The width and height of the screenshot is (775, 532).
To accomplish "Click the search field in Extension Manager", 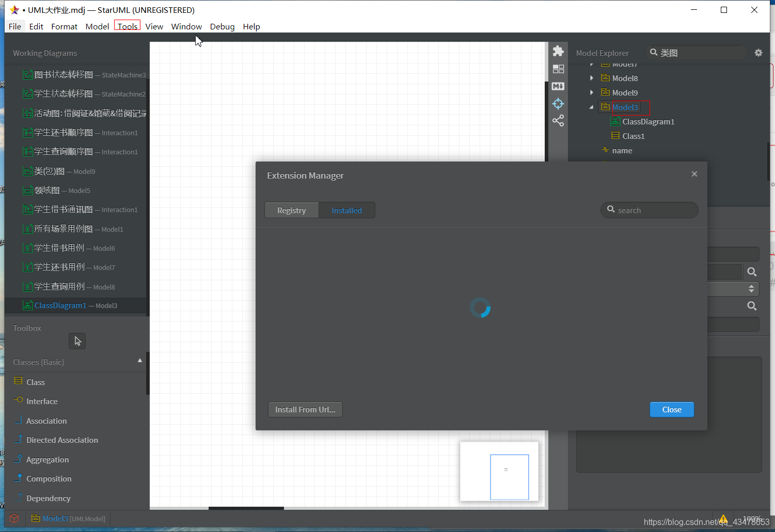I will 649,210.
